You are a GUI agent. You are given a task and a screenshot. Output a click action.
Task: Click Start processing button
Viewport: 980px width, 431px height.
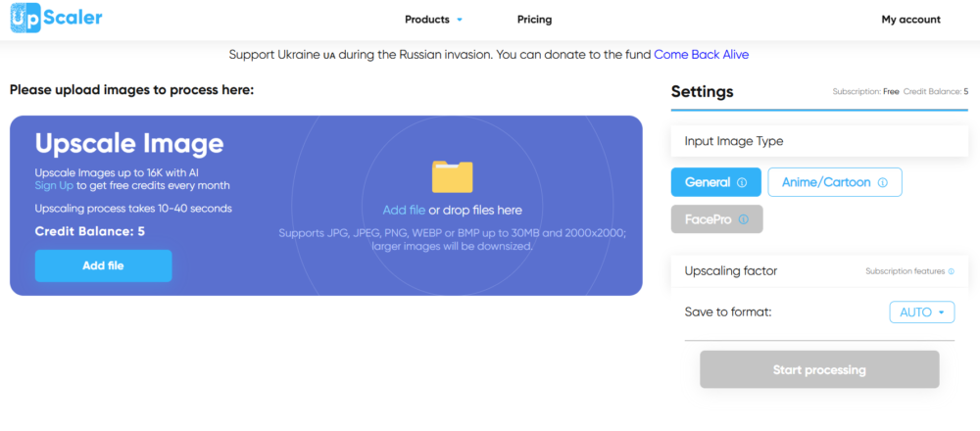819,370
